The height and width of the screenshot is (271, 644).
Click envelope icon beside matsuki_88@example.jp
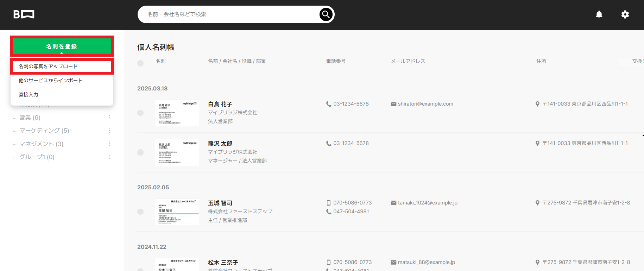pos(393,262)
